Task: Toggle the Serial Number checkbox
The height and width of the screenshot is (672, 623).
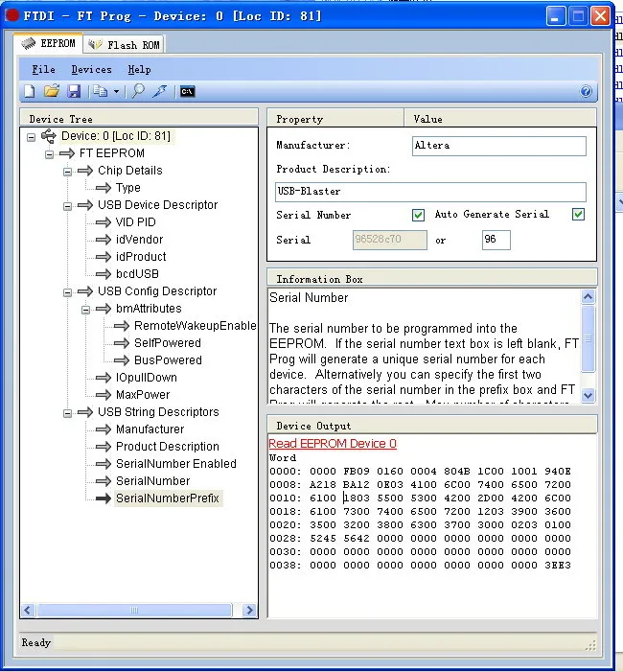Action: coord(418,215)
